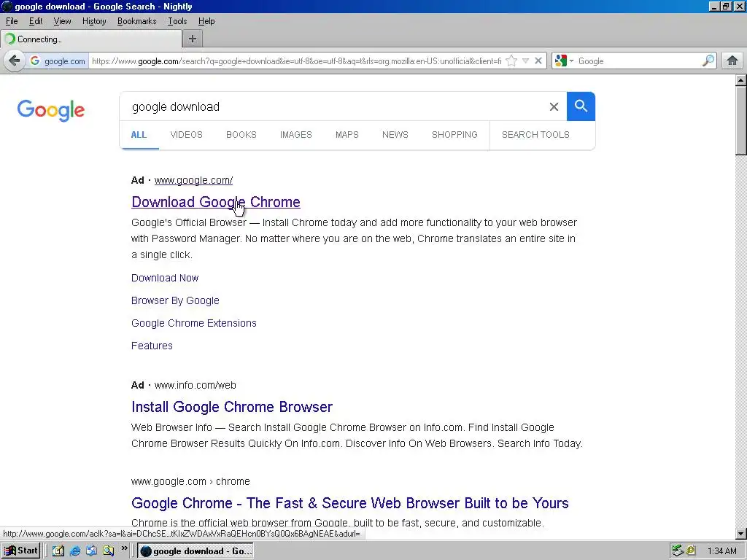Click the 'www.google.com › chrome' breadcrumb
747x560 pixels.
pos(190,481)
